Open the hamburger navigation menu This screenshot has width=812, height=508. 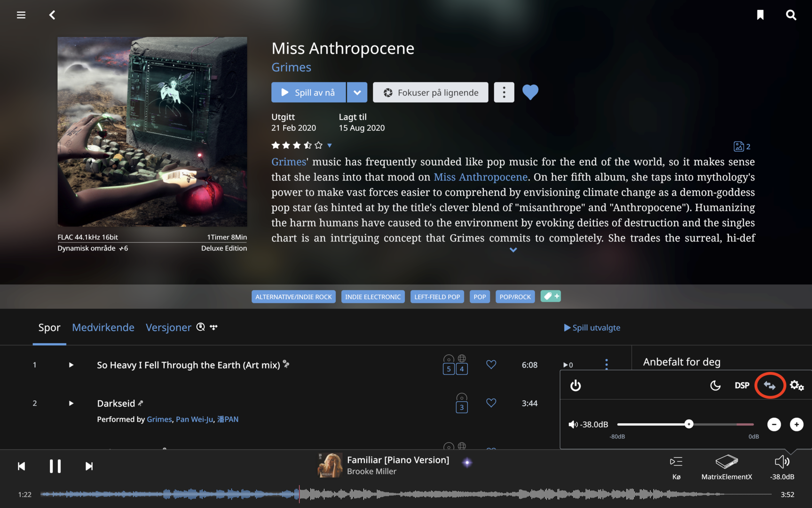[x=21, y=15]
